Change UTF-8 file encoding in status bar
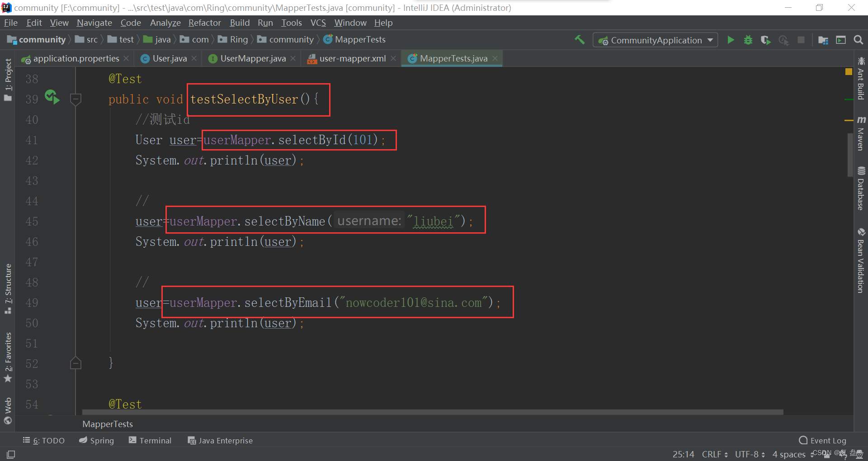 pos(750,454)
